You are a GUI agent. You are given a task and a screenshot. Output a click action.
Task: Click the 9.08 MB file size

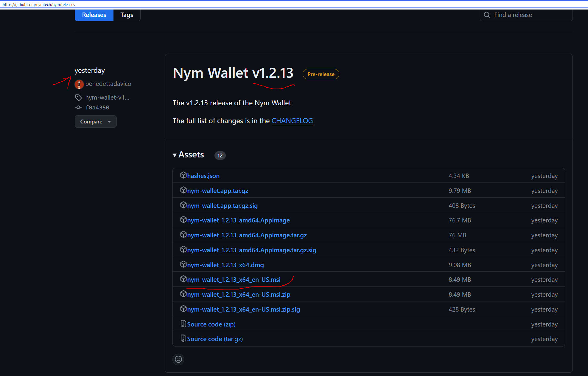pos(460,265)
